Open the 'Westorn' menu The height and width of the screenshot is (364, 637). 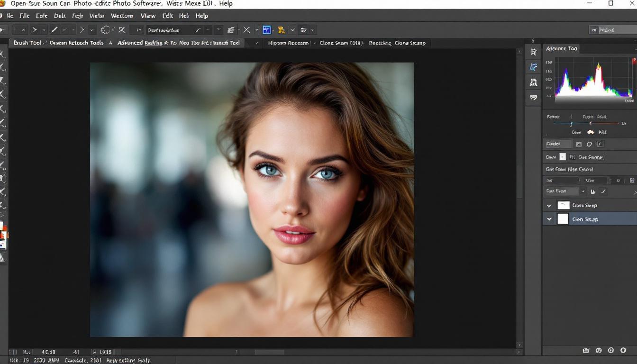tap(122, 16)
